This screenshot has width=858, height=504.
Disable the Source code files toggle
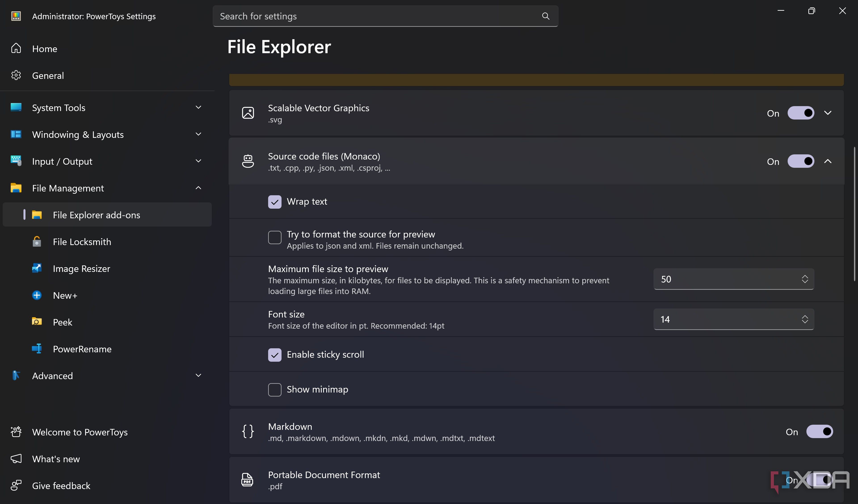801,162
